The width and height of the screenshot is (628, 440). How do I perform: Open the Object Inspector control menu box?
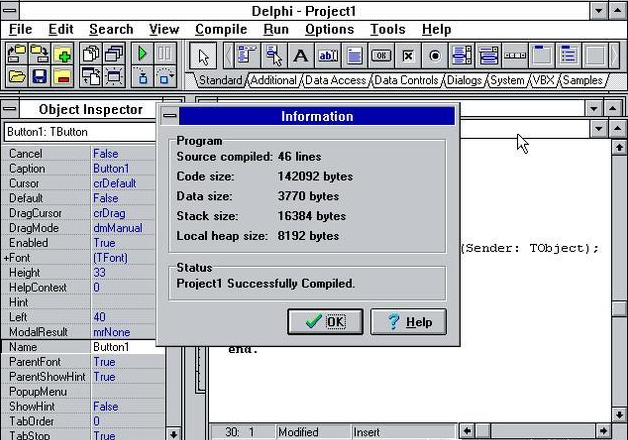coord(11,108)
